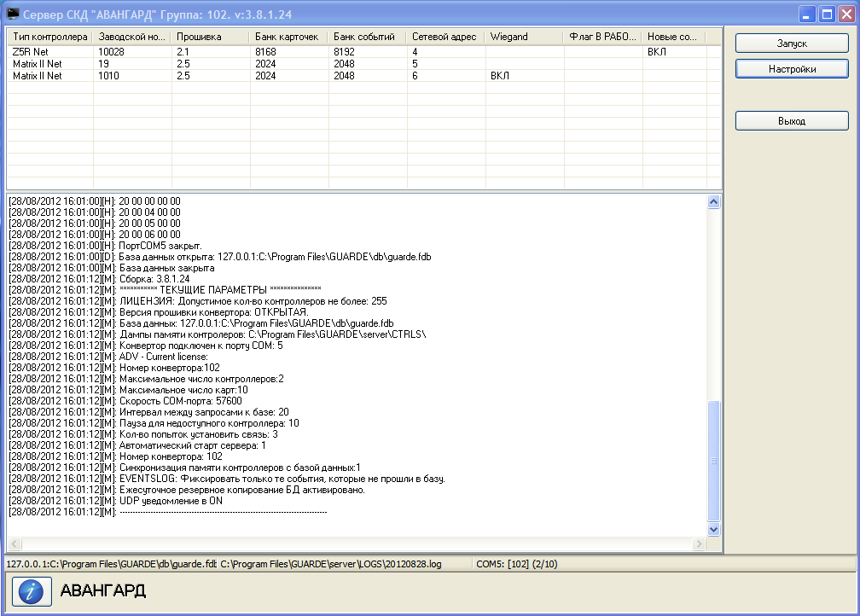
Task: Click log line 'Конвертор подключен к порту COM: 5'
Action: (x=146, y=346)
